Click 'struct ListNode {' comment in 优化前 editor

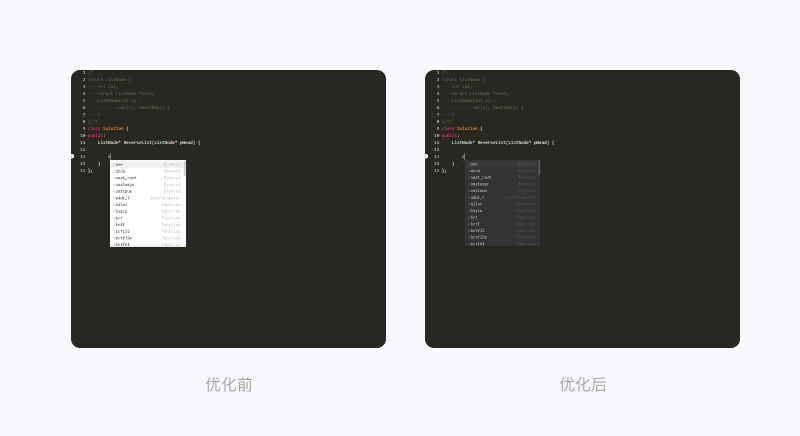point(109,80)
